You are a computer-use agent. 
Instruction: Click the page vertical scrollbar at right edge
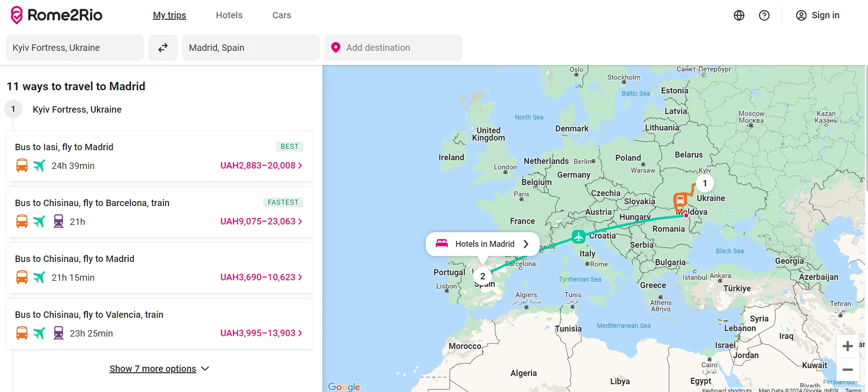[866, 128]
